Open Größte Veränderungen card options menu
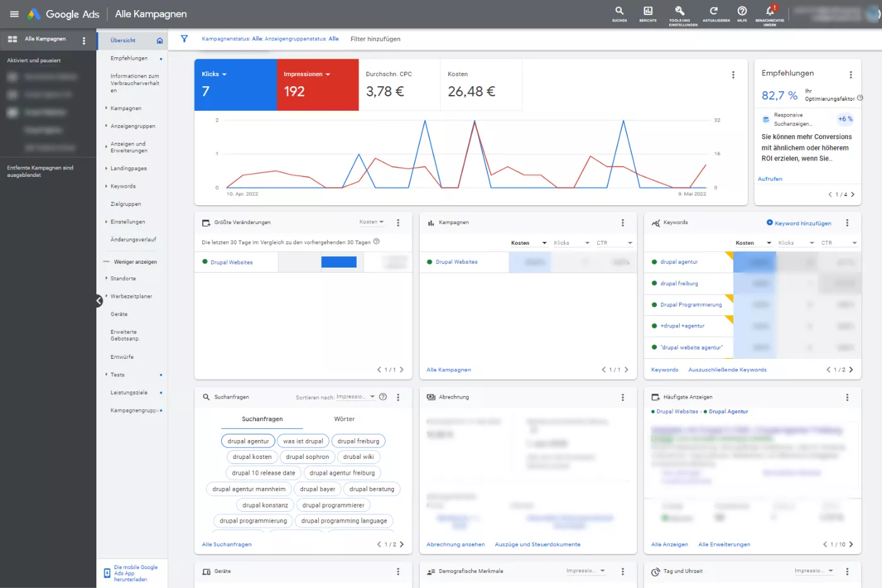 tap(398, 223)
